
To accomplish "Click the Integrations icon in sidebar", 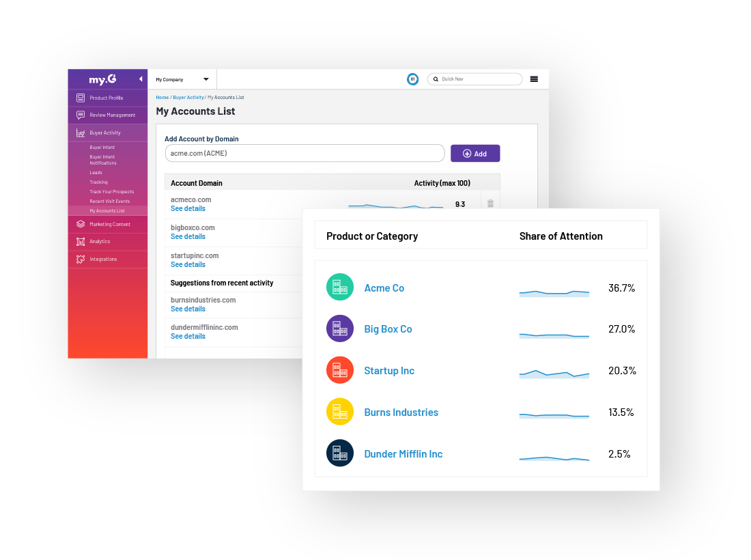I will point(81,260).
